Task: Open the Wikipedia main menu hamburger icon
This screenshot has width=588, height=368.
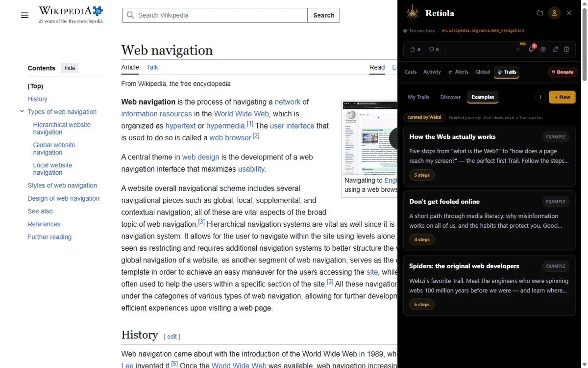Action: point(25,15)
